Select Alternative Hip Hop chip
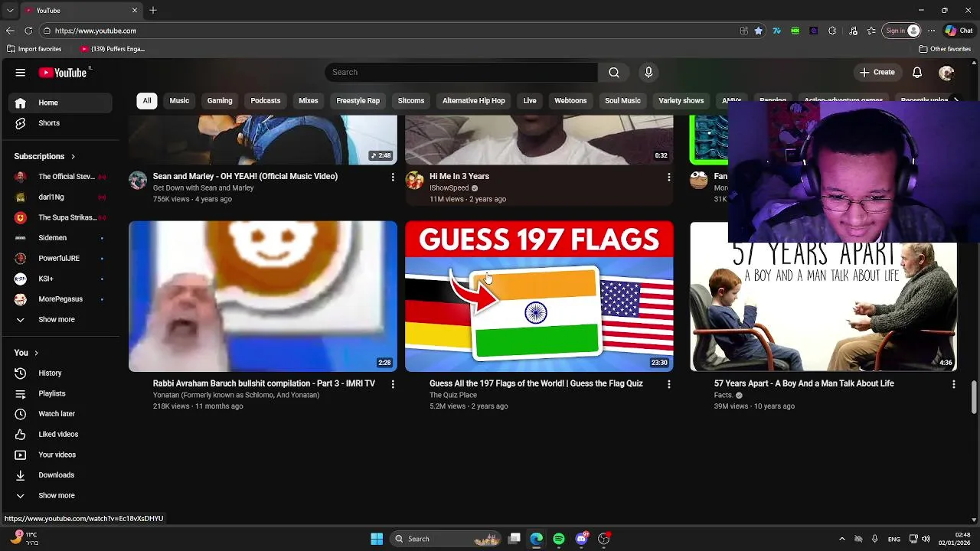Viewport: 980px width, 551px height. click(x=474, y=100)
